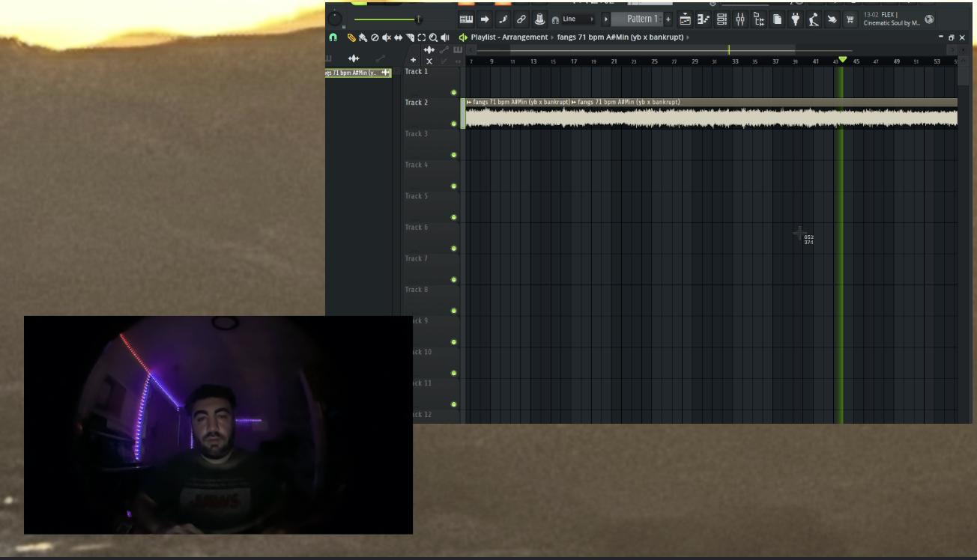Click bar 33 on the timeline ruler

coord(735,61)
